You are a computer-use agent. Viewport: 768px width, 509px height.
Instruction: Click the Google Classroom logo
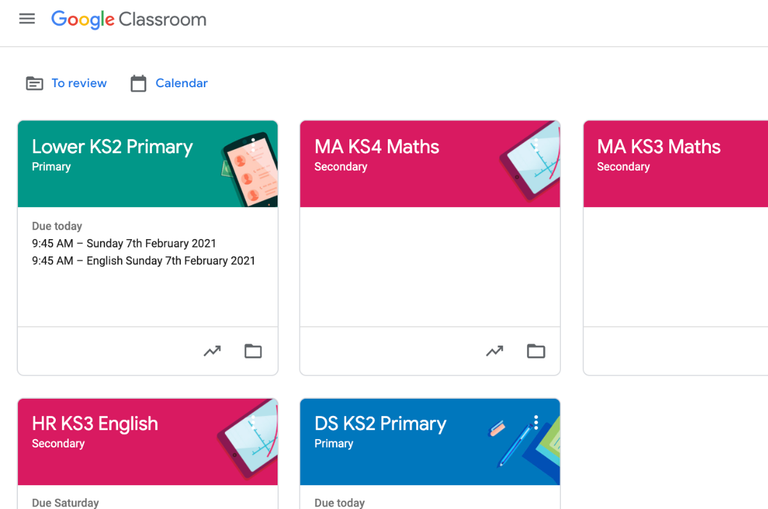[129, 20]
